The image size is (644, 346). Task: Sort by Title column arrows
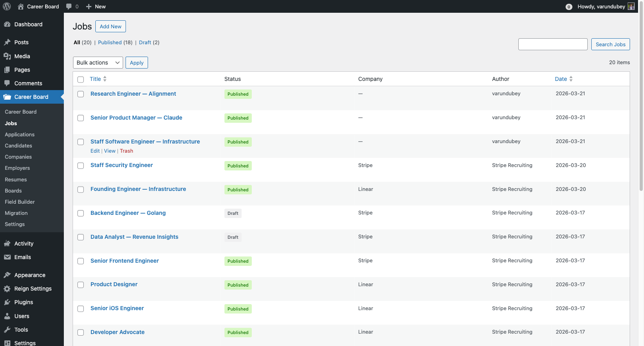105,79
